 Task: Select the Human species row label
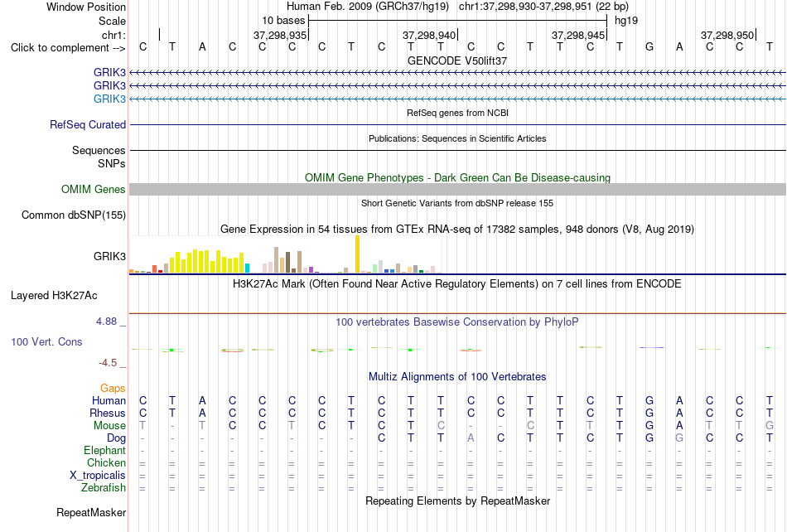[109, 400]
